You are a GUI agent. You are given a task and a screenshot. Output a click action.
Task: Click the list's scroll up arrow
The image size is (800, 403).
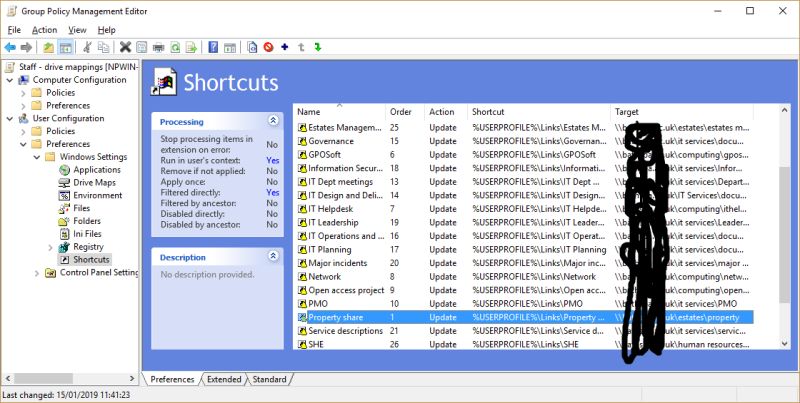(x=785, y=110)
